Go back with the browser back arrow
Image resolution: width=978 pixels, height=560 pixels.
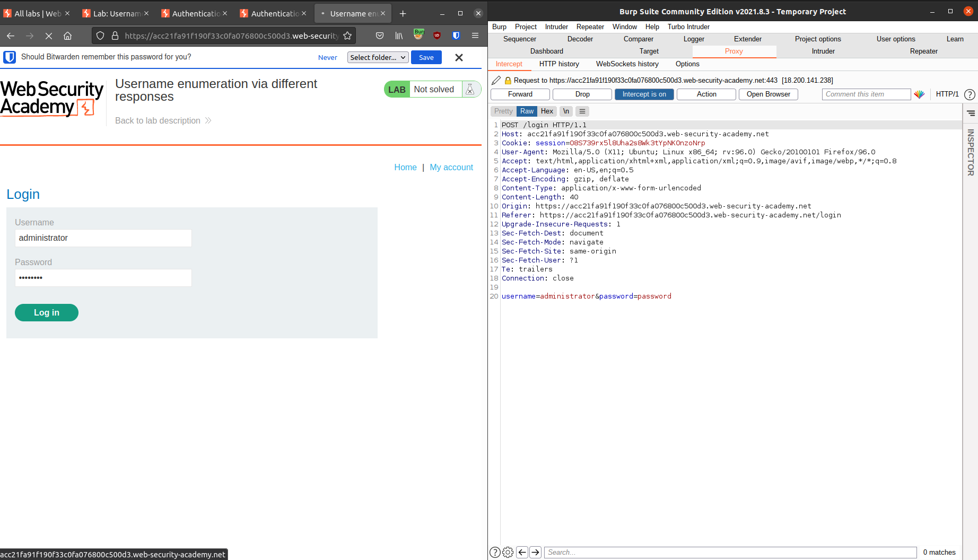coord(11,36)
